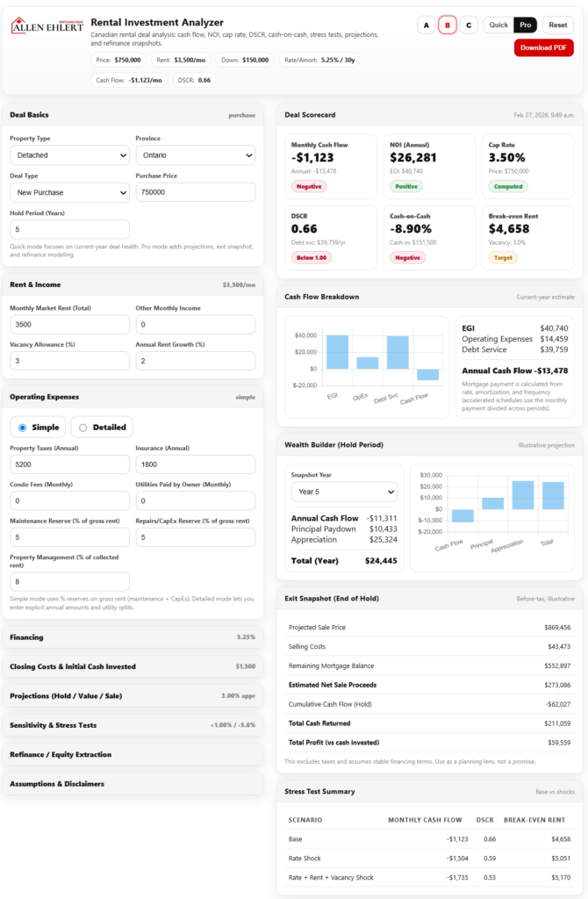This screenshot has width=588, height=899.
Task: Expand Refinance / Equity Extraction section
Action: (x=133, y=754)
